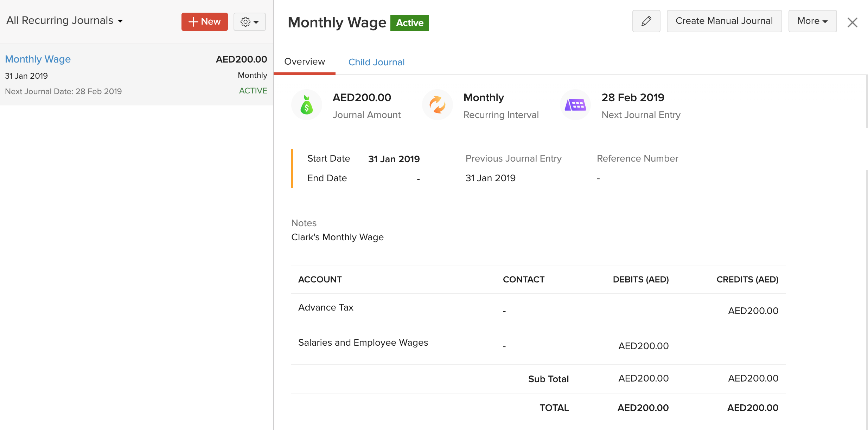Switch to the Child Journal tab
This screenshot has height=430, width=868.
point(376,62)
